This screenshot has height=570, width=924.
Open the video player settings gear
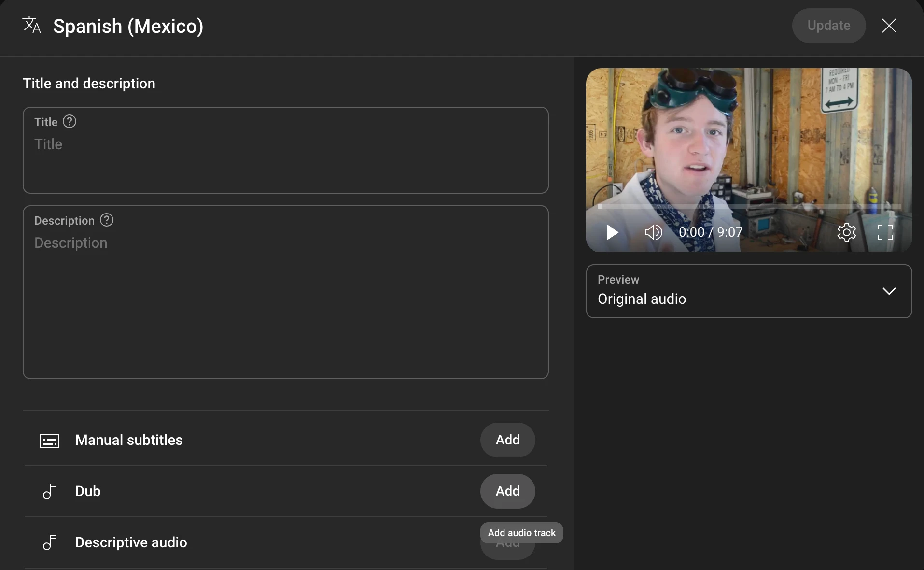[x=847, y=232]
